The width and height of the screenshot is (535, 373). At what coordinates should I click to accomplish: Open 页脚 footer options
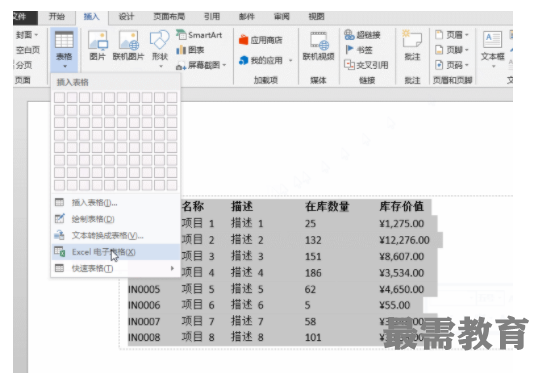click(452, 50)
